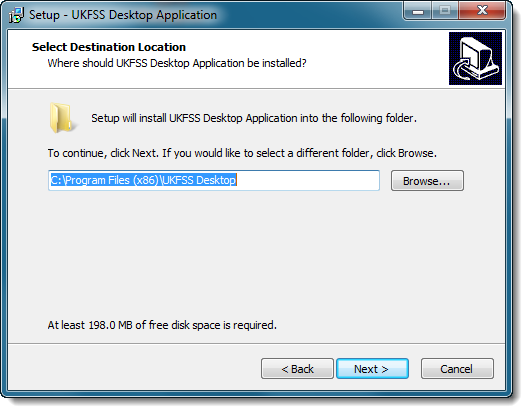The height and width of the screenshot is (413, 528).
Task: Open the Browse folder dialog
Action: [427, 181]
